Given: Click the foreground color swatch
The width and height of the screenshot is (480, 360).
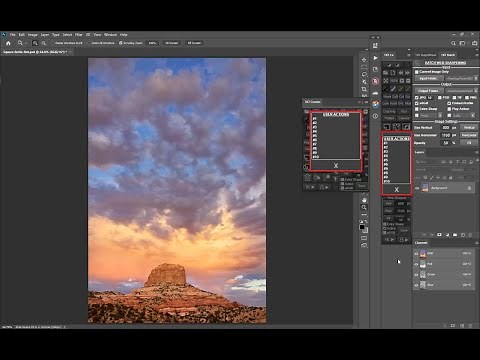Looking at the screenshot, I should coord(362,227).
